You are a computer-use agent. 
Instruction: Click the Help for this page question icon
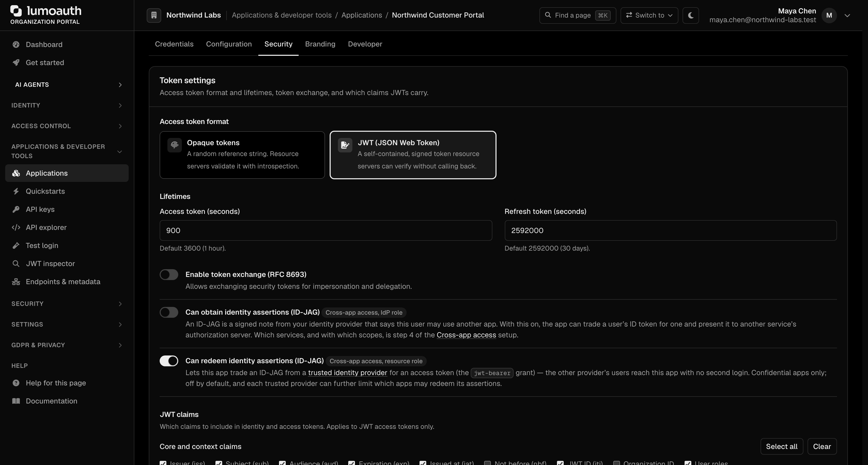tap(16, 383)
